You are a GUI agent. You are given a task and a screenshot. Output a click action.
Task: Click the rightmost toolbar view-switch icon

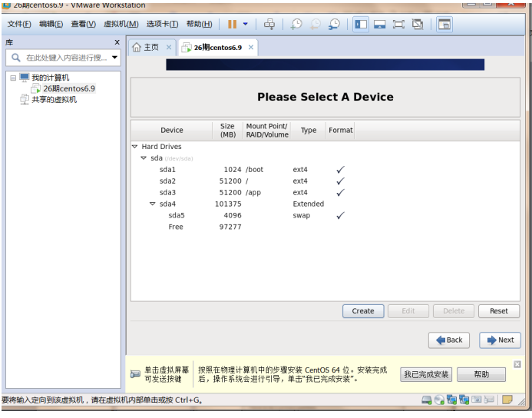click(444, 24)
